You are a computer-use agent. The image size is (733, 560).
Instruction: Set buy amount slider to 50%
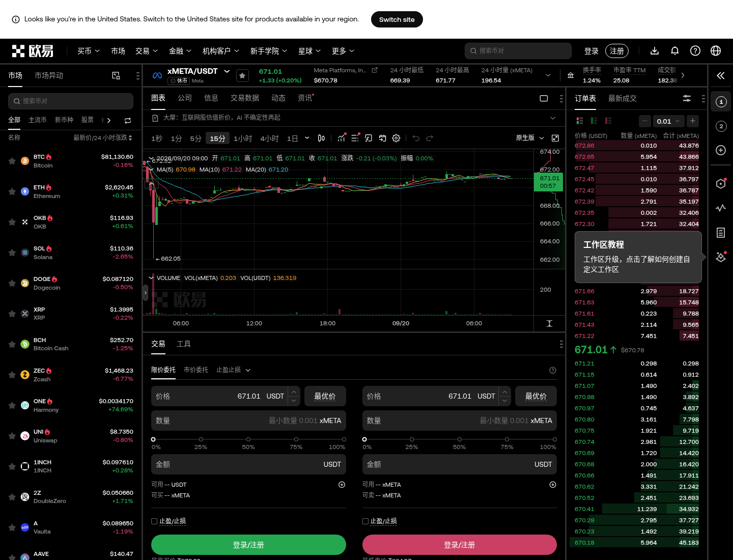248,439
